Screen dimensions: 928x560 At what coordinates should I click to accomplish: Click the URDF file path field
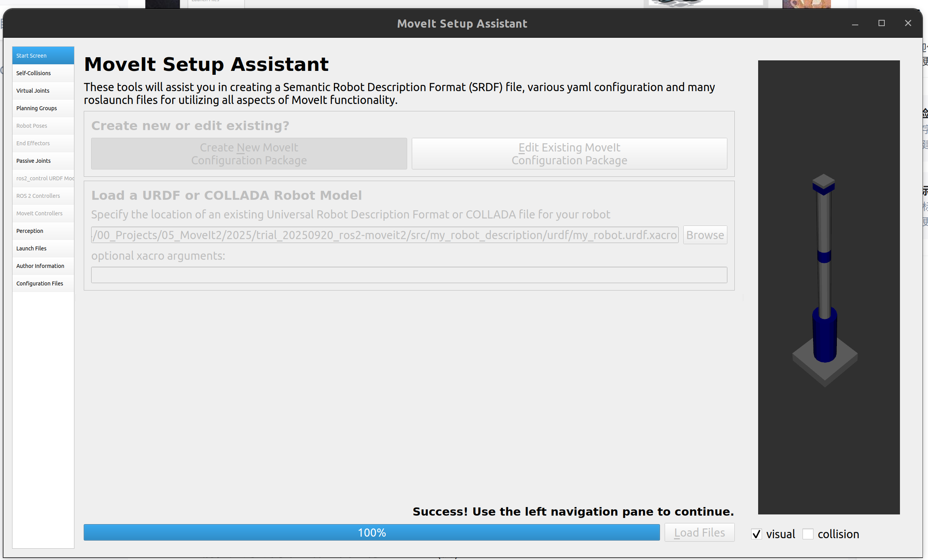click(385, 235)
